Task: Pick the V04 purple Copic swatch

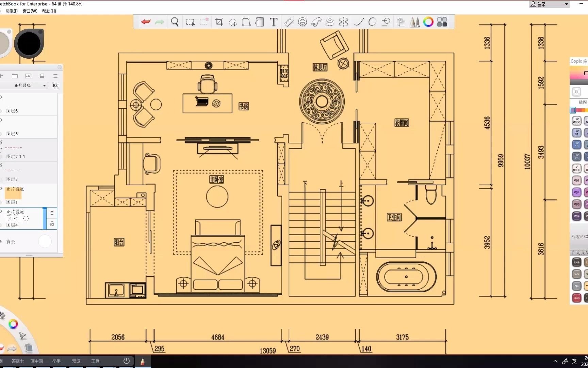Action: (x=576, y=192)
